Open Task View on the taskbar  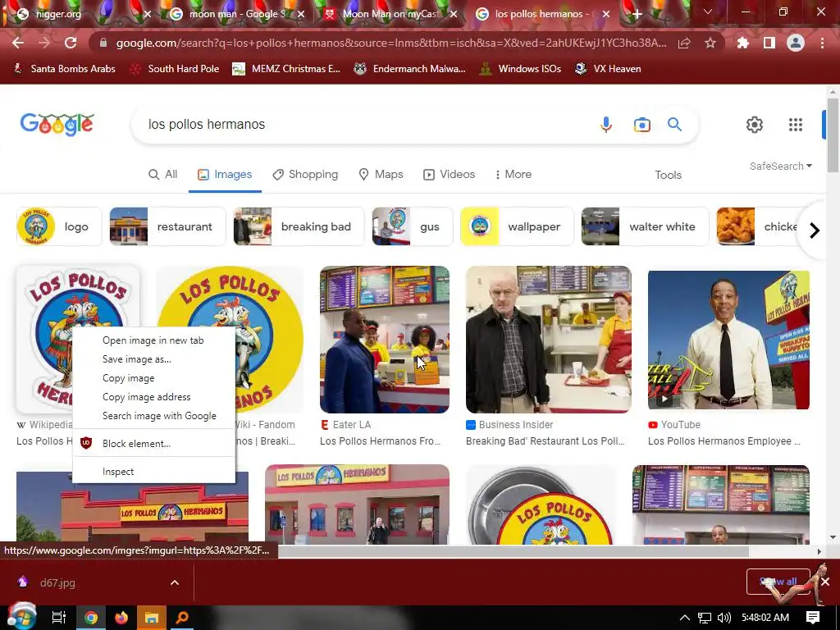(x=58, y=618)
